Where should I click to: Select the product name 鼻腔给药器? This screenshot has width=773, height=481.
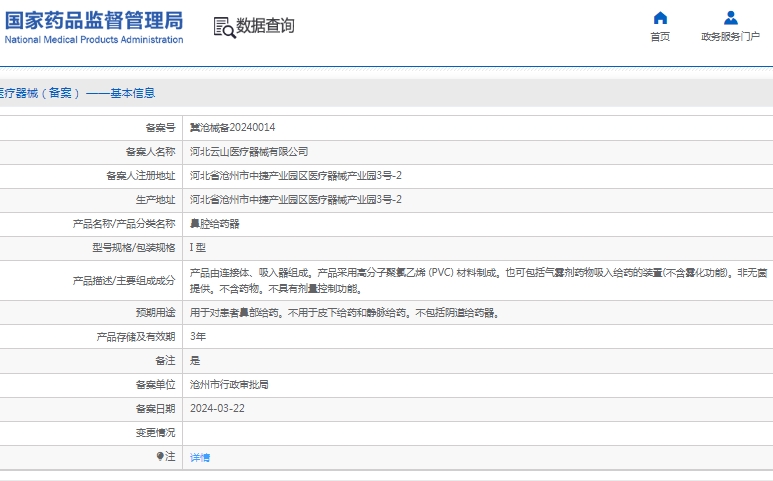tap(214, 224)
